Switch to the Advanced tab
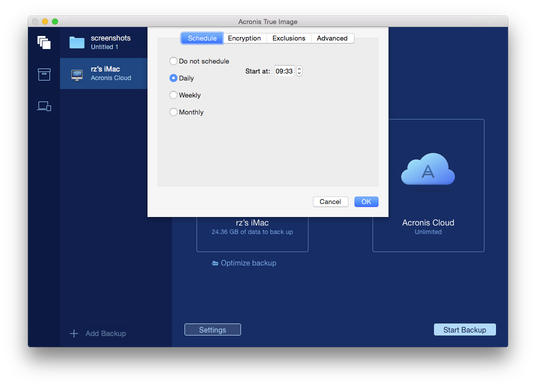 [332, 38]
